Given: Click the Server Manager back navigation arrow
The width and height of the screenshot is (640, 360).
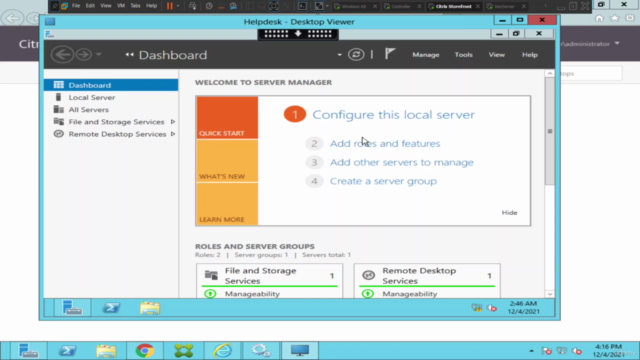Looking at the screenshot, I should 62,54.
